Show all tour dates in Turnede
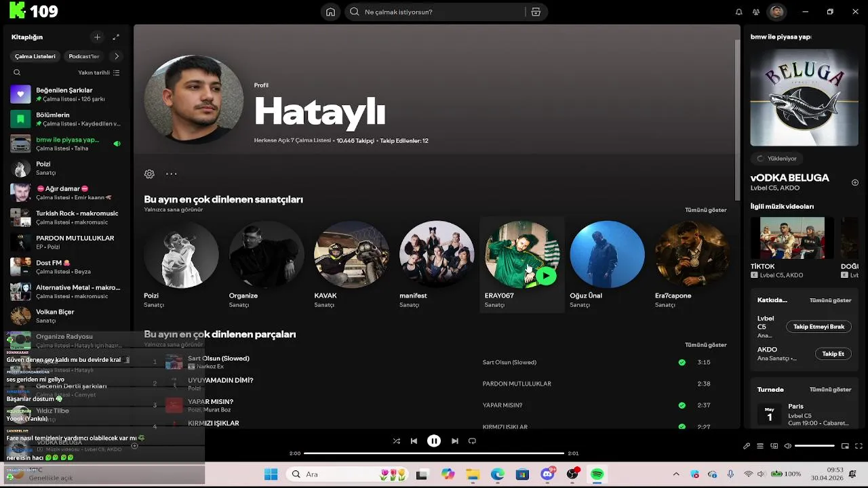This screenshot has width=868, height=488. coord(830,390)
